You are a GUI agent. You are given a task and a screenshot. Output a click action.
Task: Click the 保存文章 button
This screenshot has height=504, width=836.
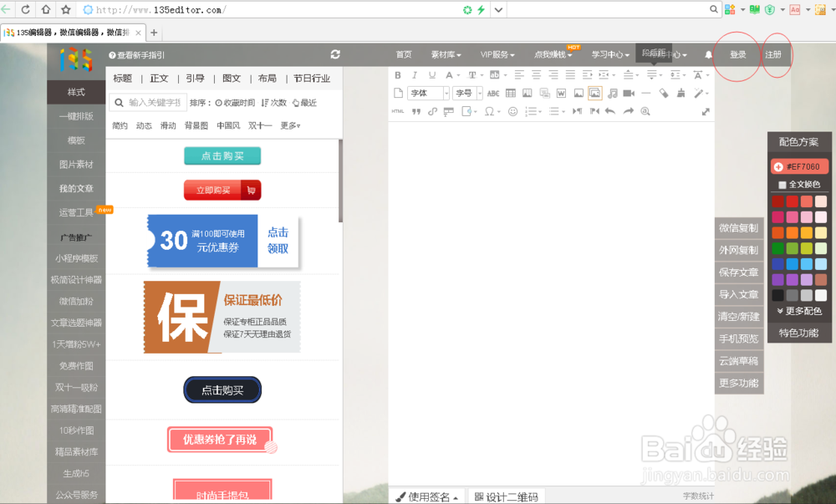pos(738,272)
